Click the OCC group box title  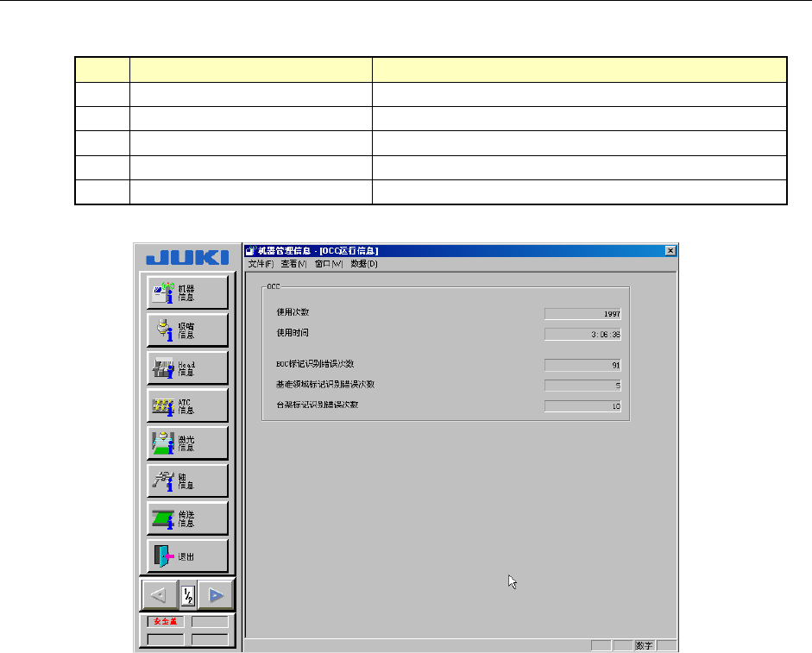click(x=274, y=286)
